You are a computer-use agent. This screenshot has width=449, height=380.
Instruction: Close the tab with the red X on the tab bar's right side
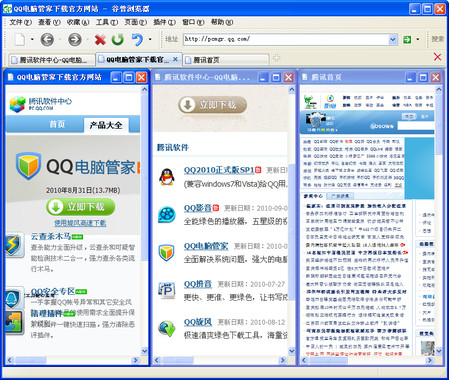coord(437,57)
